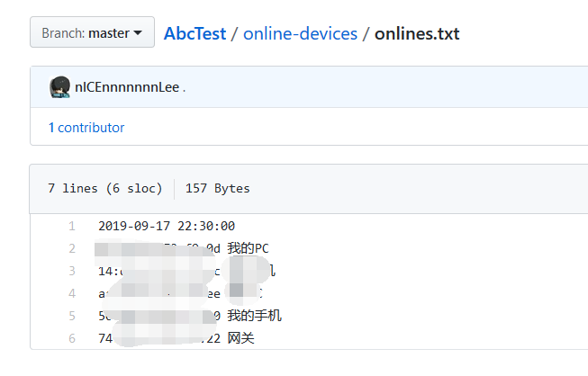Select line number 2 in the file
588x376 pixels.
pos(72,249)
